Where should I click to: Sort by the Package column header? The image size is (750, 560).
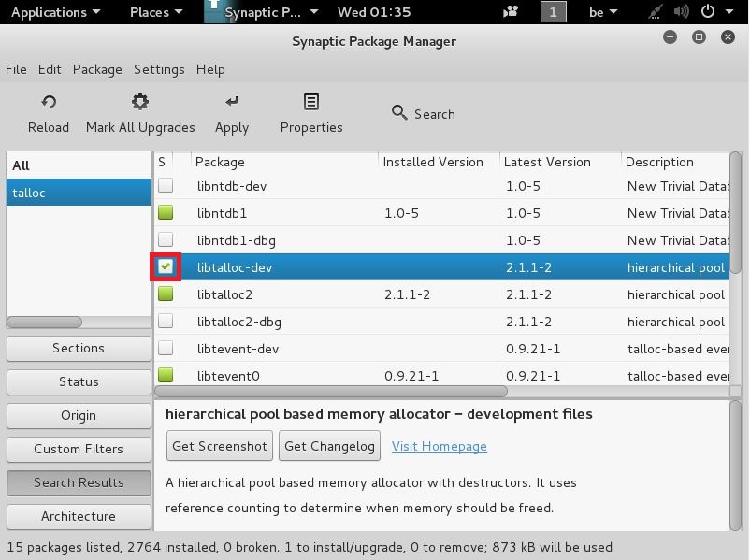tap(284, 162)
